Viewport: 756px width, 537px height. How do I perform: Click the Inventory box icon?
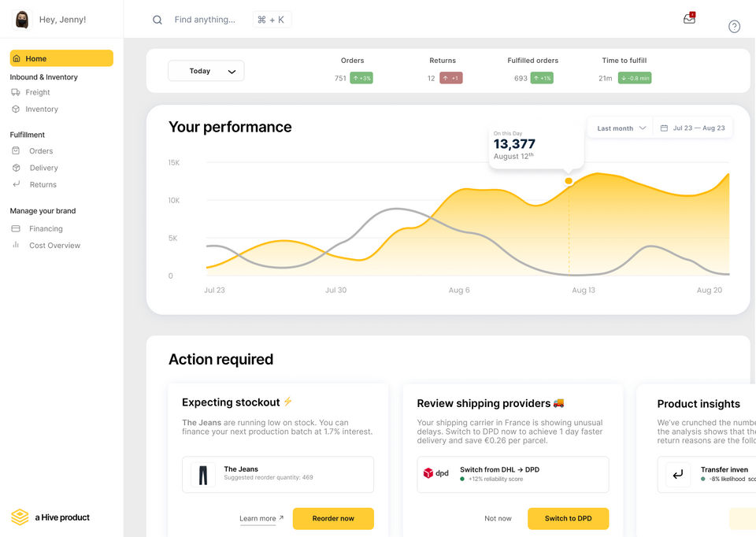point(16,109)
